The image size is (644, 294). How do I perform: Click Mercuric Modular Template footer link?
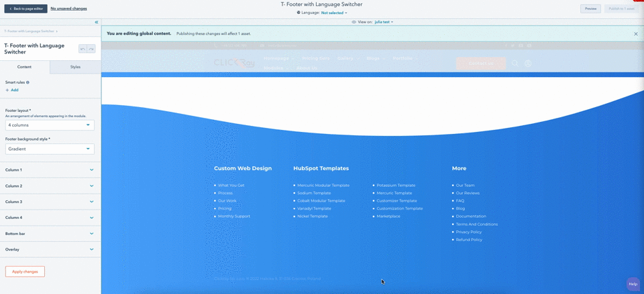coord(323,186)
